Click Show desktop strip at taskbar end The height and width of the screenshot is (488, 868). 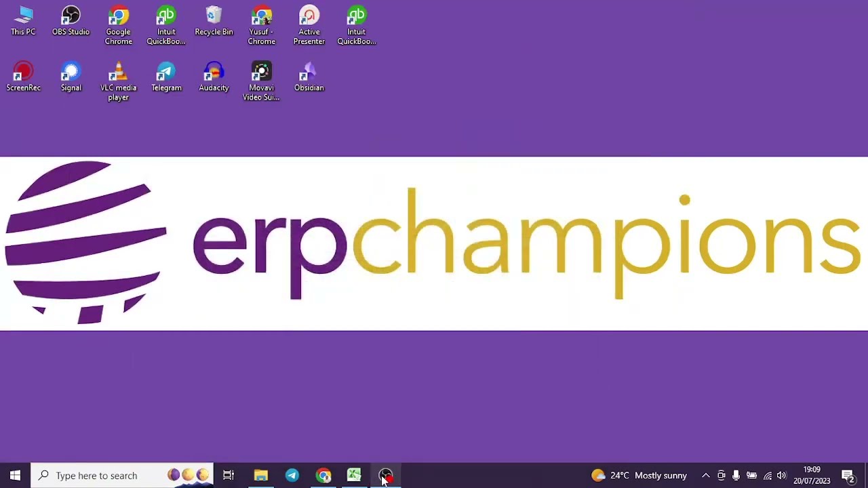866,475
